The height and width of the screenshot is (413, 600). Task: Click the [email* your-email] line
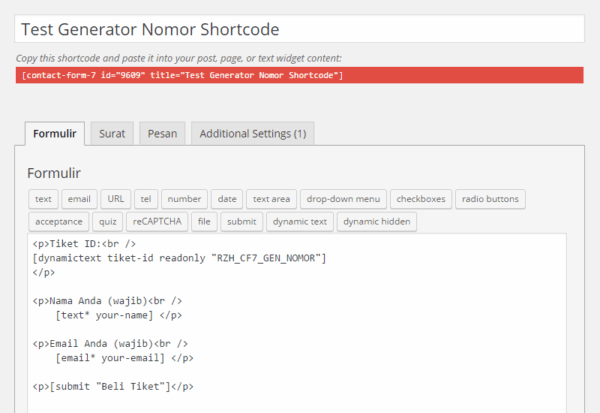[x=124, y=358]
